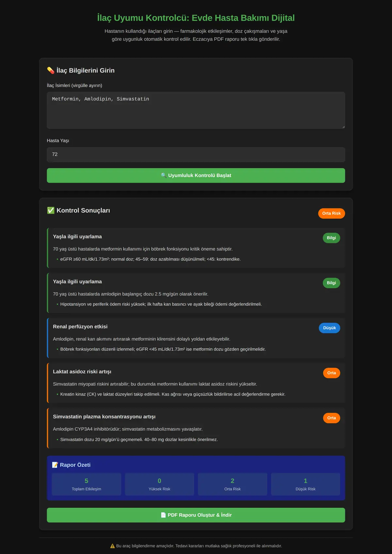This screenshot has width=392, height=554.
Task: Click the Hasta Yaşı input field
Action: (196, 155)
